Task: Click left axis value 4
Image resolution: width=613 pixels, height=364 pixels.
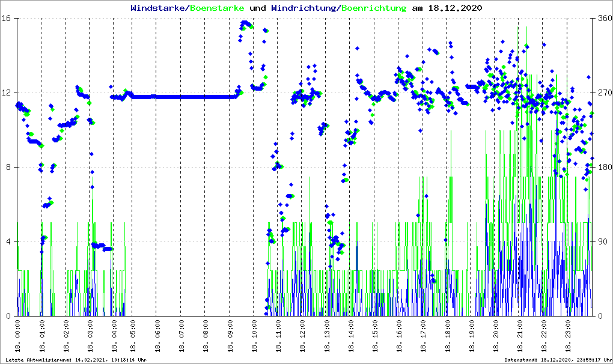Action: (8, 241)
